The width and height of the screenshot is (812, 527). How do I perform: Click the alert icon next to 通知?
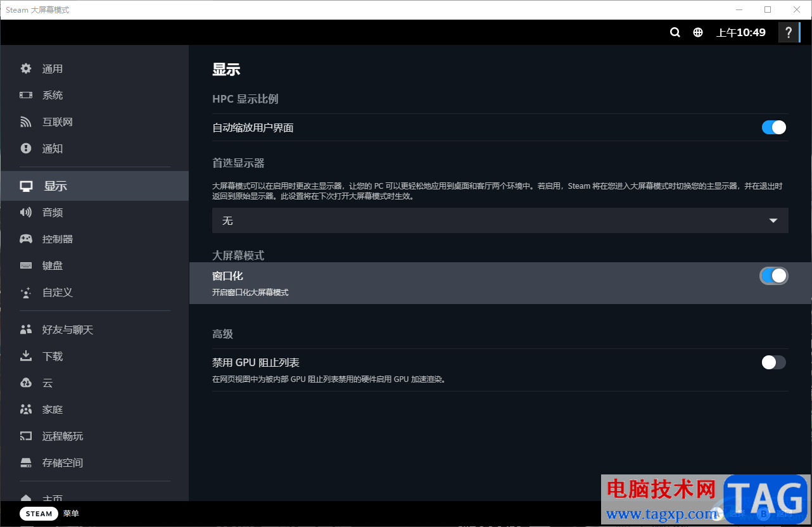pyautogui.click(x=26, y=148)
